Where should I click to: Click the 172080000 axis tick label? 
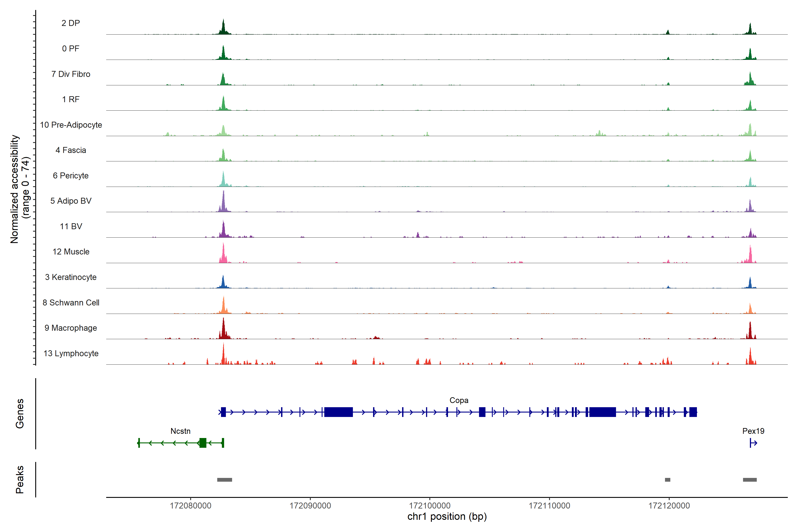tap(190, 506)
